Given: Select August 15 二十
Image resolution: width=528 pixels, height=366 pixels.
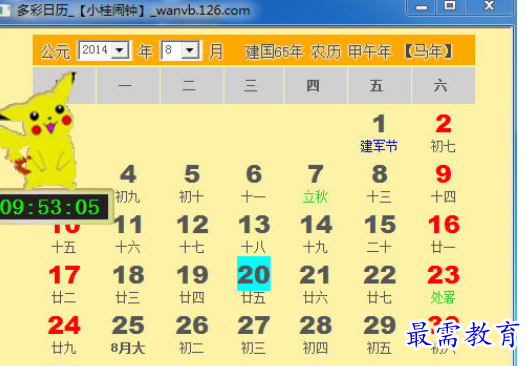Looking at the screenshot, I should point(380,234).
